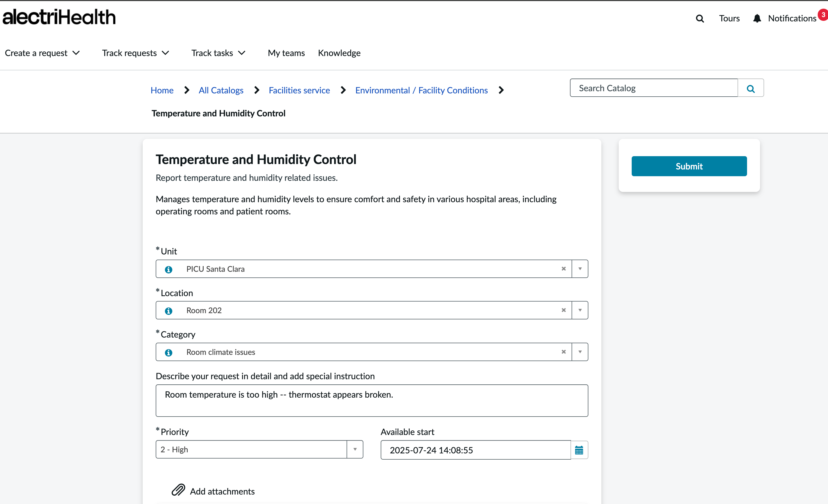Open Tours from the header
The height and width of the screenshot is (504, 828).
coord(729,18)
